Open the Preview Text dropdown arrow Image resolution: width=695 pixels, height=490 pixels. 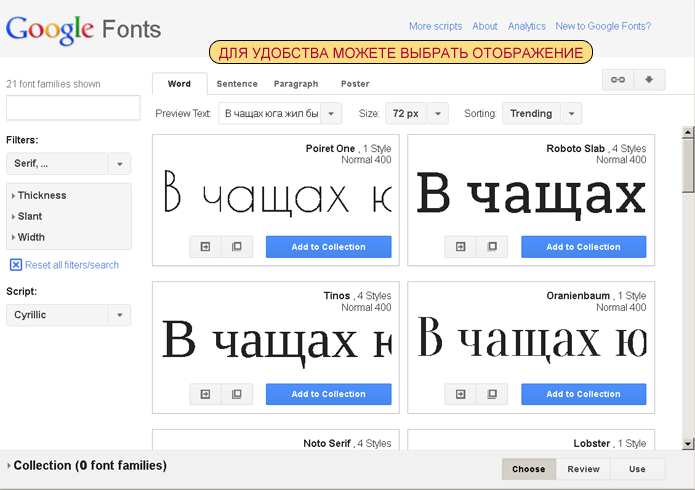(x=331, y=114)
